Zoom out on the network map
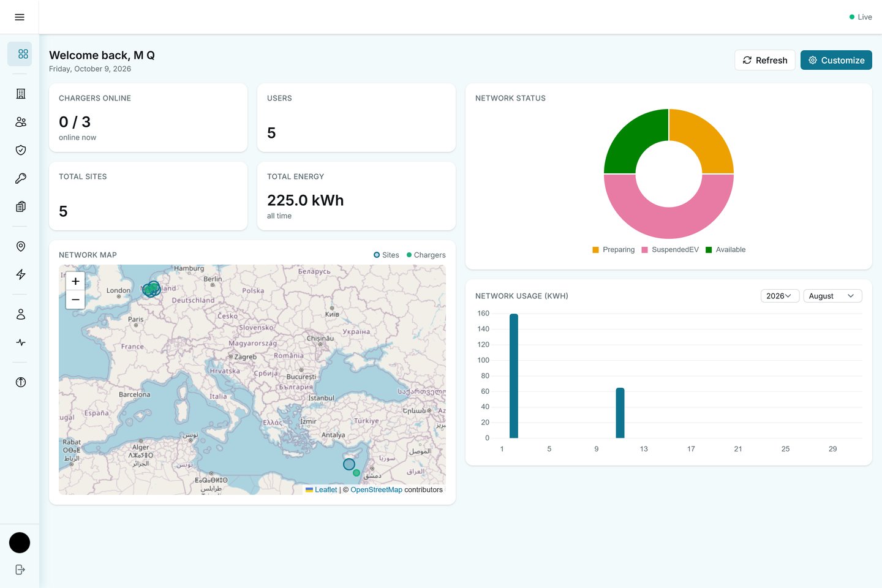Image resolution: width=882 pixels, height=588 pixels. pyautogui.click(x=75, y=300)
